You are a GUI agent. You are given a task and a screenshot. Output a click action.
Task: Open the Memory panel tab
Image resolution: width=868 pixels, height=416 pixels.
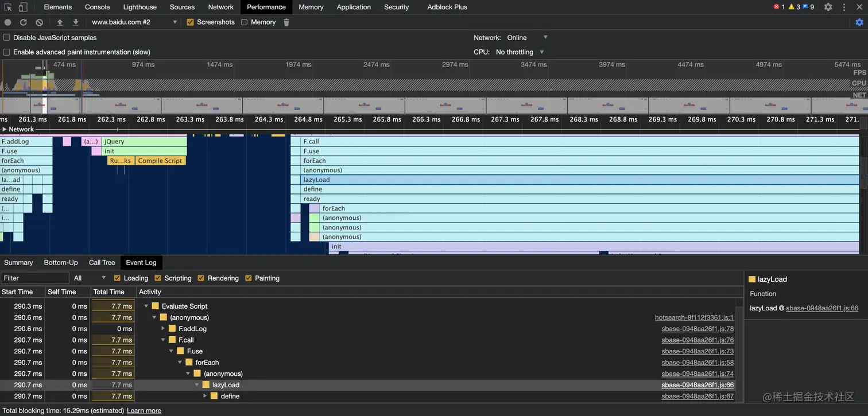pyautogui.click(x=311, y=7)
